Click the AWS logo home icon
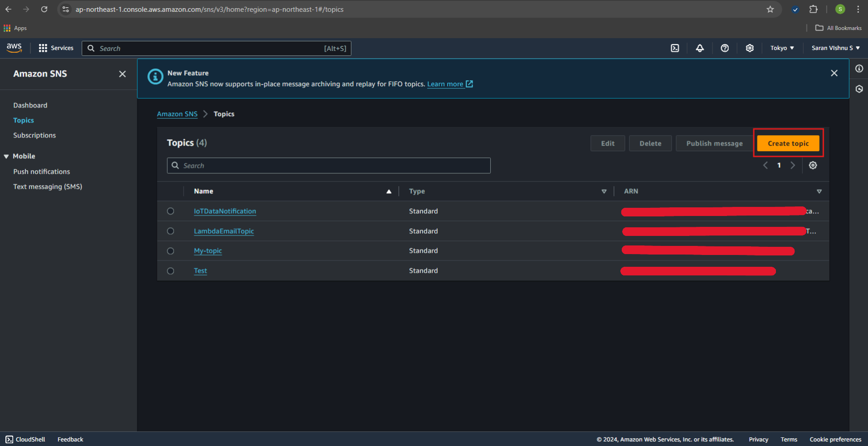This screenshot has height=446, width=868. pos(14,48)
